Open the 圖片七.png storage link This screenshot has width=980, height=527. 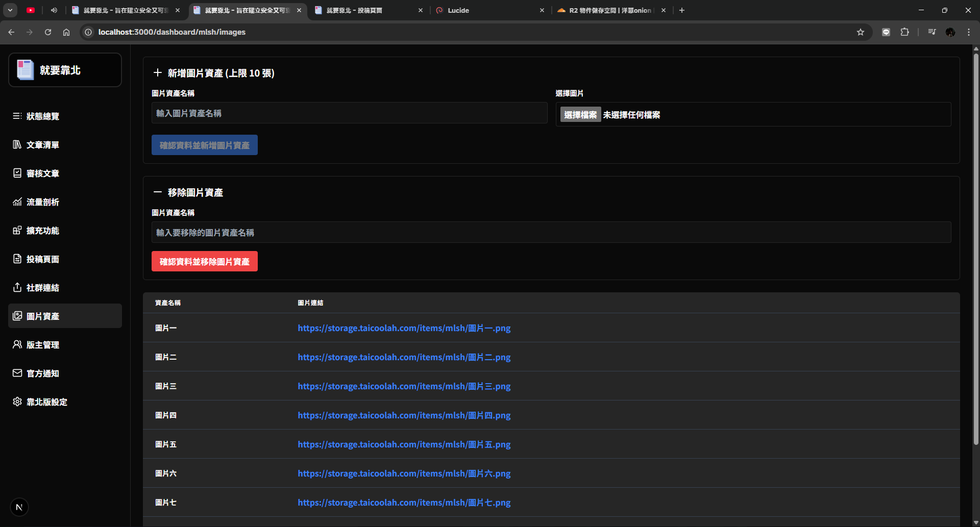tap(404, 503)
